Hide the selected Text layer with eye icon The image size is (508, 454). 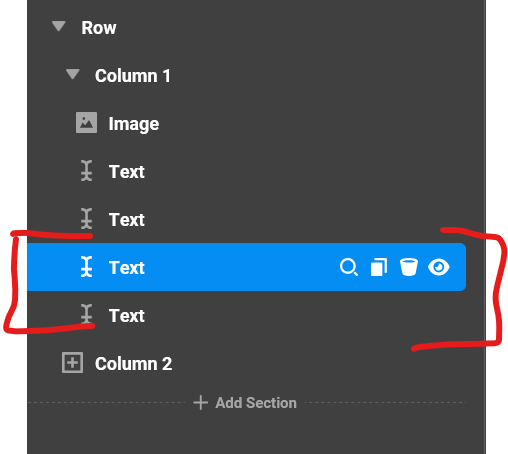click(x=439, y=267)
